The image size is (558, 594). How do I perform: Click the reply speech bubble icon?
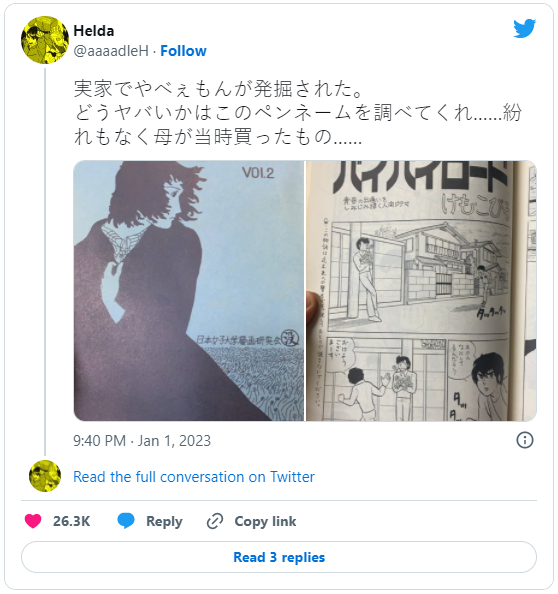point(126,521)
